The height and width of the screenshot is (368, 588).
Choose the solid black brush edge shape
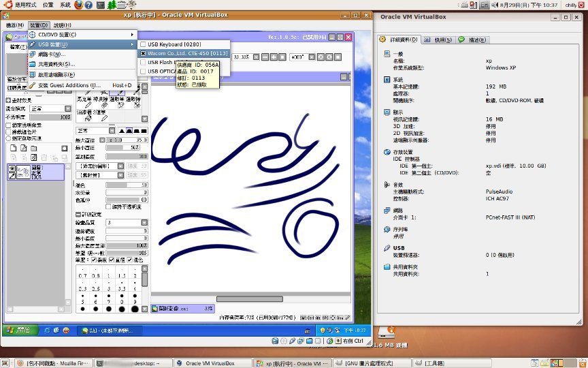pyautogui.click(x=144, y=131)
